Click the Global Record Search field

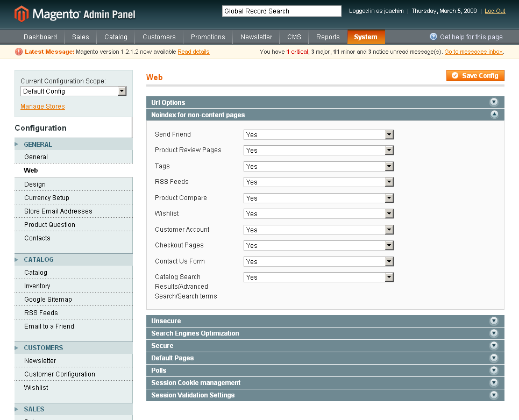click(x=282, y=11)
